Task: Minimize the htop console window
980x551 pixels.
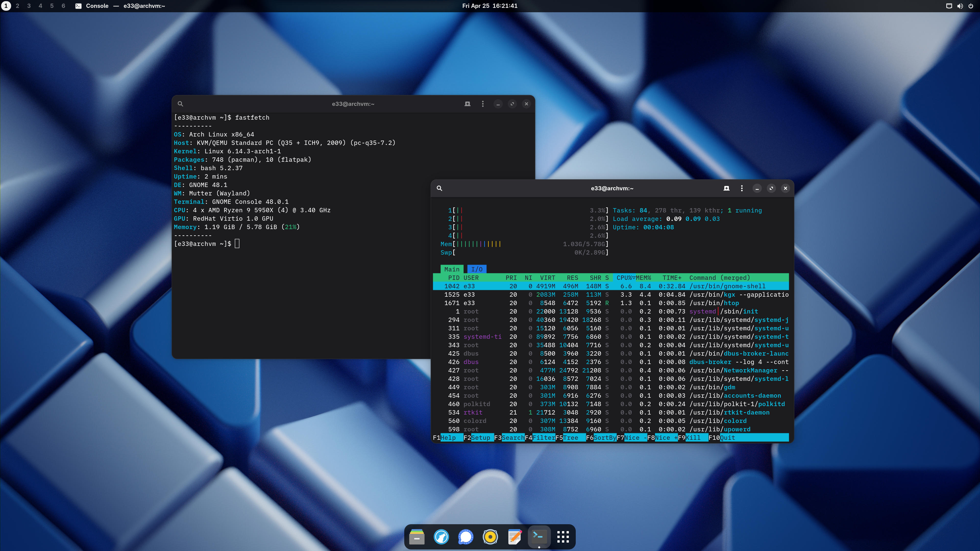Action: 757,189
